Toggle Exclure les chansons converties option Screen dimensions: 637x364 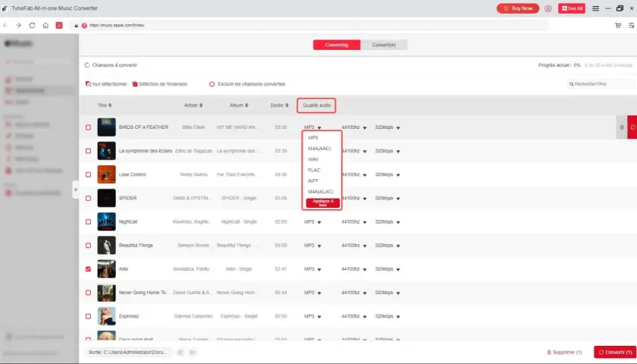coord(212,84)
